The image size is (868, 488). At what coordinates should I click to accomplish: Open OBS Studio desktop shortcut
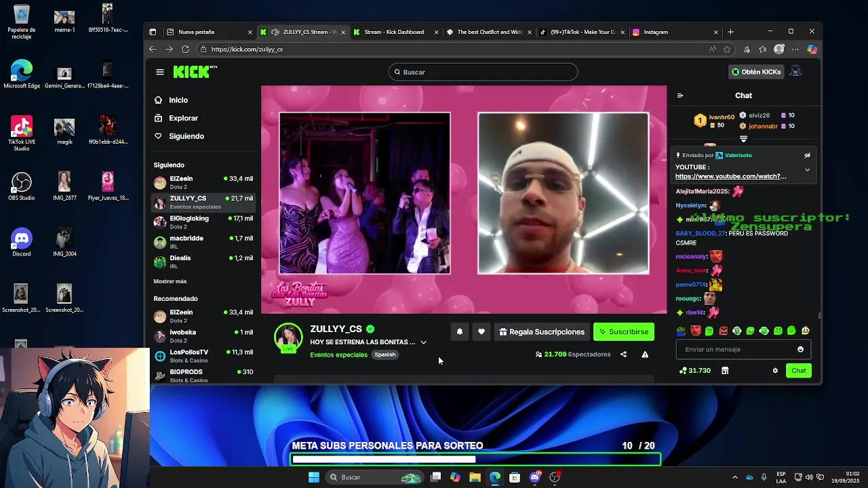[21, 186]
